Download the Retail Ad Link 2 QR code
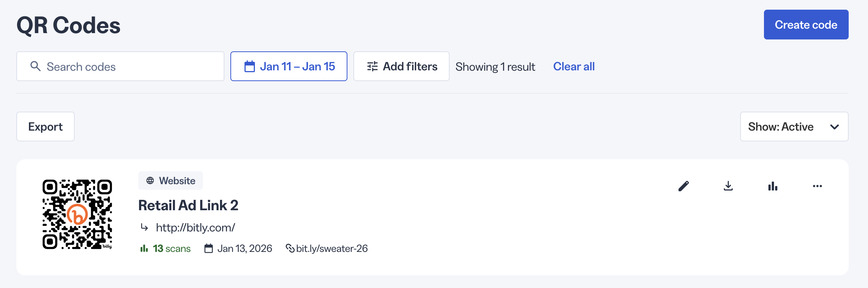This screenshot has width=868, height=288. pos(728,186)
